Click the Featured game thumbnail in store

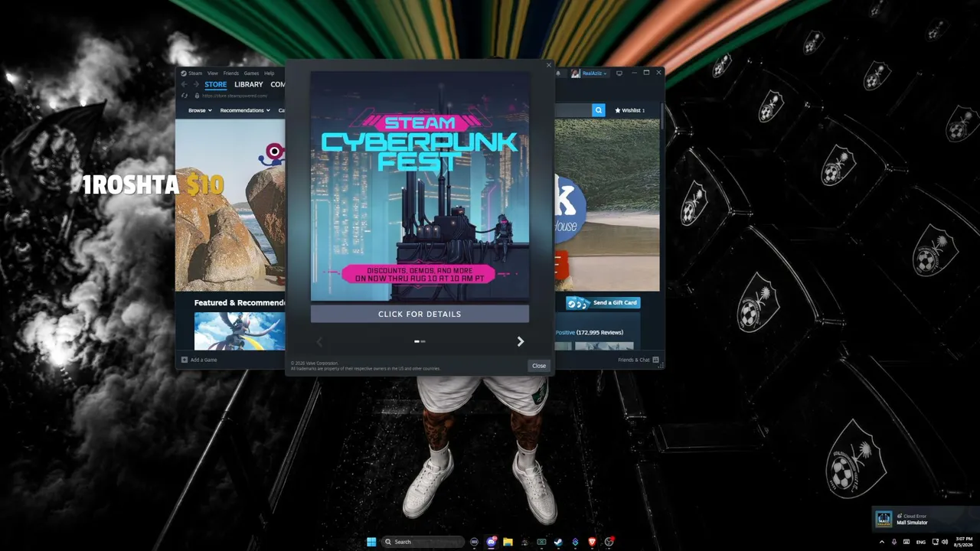click(240, 331)
